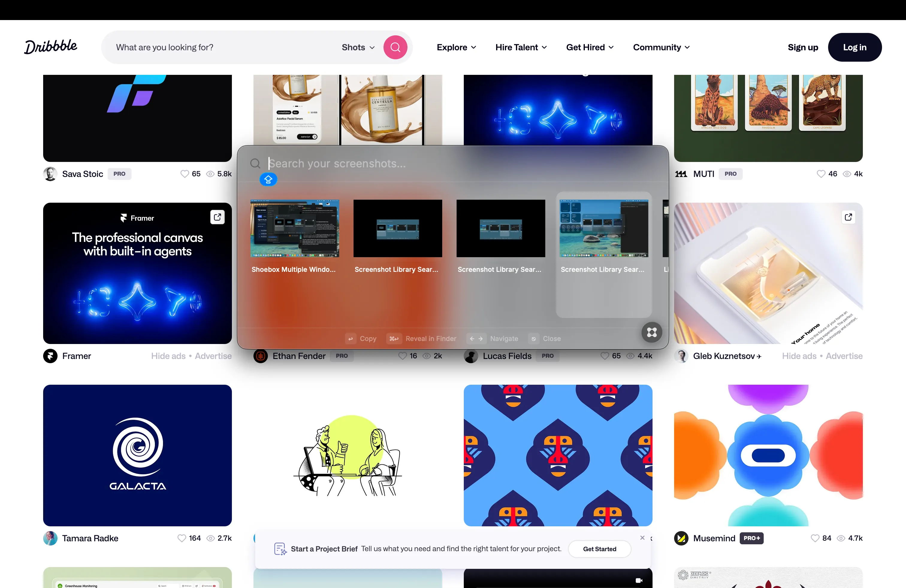
Task: Click the Musemind avatar icon
Action: pyautogui.click(x=681, y=538)
